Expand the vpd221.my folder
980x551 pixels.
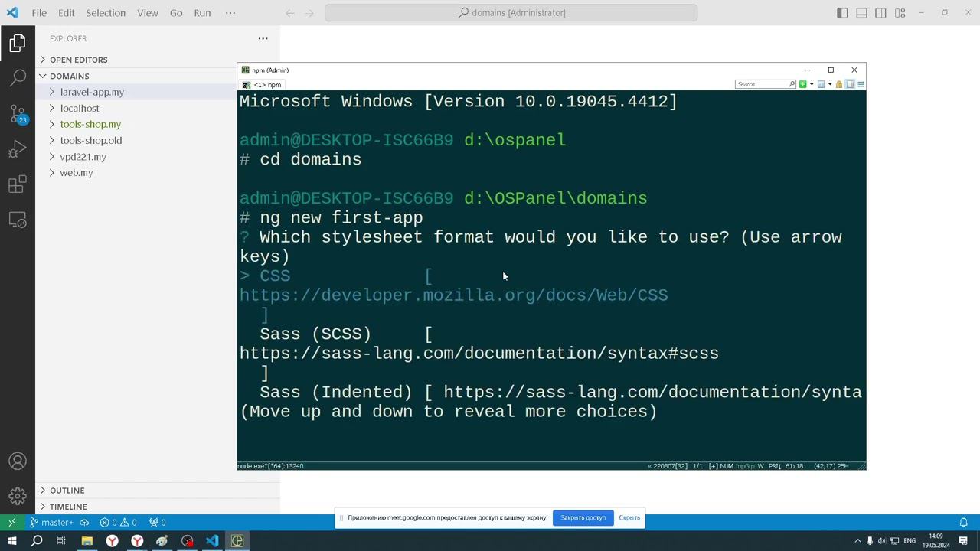(x=158, y=157)
